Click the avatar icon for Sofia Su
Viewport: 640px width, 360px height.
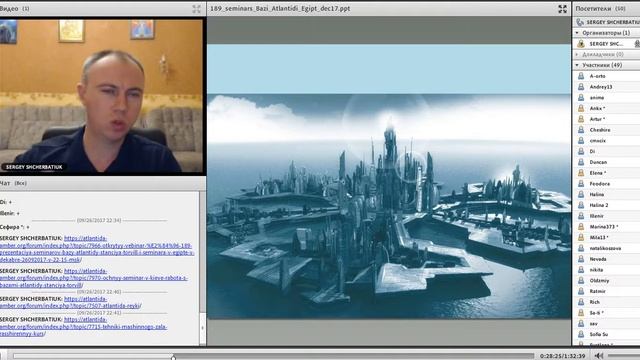(581, 334)
